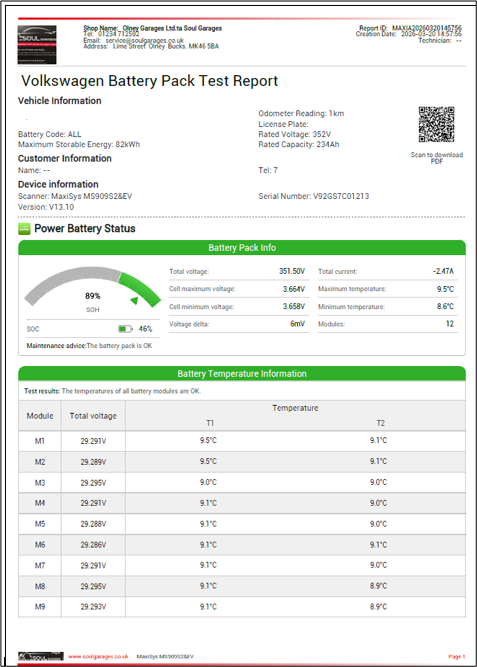The height and width of the screenshot is (667, 477).
Task: Click Total voltage value 351.50V
Action: (x=292, y=271)
